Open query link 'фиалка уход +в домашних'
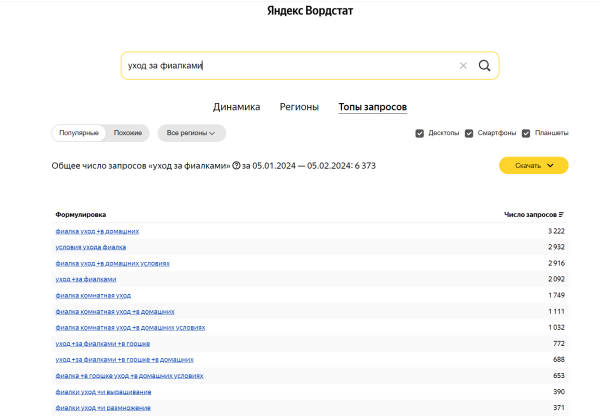The height and width of the screenshot is (418, 600). coord(97,231)
